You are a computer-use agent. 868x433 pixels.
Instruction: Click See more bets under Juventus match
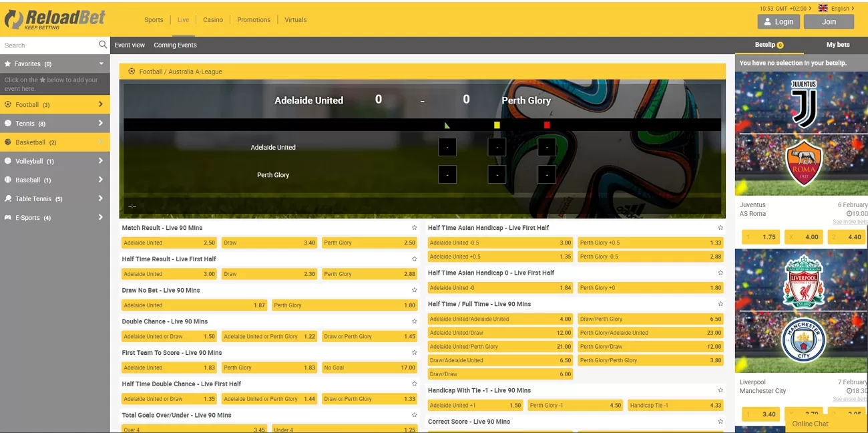point(849,222)
